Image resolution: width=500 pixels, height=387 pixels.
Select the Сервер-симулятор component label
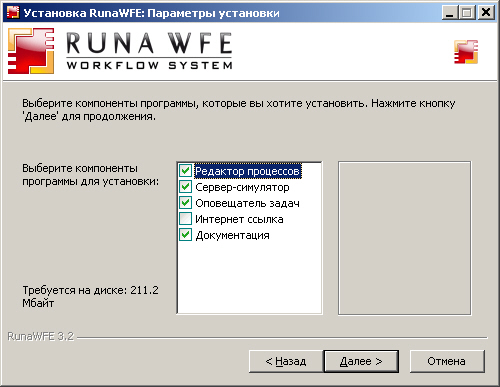[x=242, y=187]
